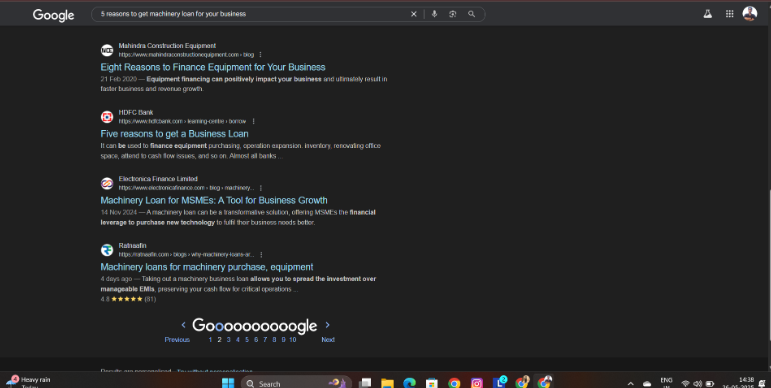Open Search Labs flask icon
The height and width of the screenshot is (388, 771).
(x=708, y=14)
